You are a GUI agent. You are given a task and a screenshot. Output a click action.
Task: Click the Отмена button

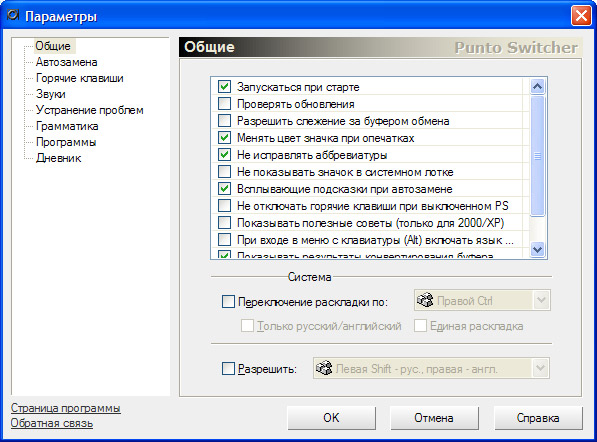pyautogui.click(x=434, y=418)
